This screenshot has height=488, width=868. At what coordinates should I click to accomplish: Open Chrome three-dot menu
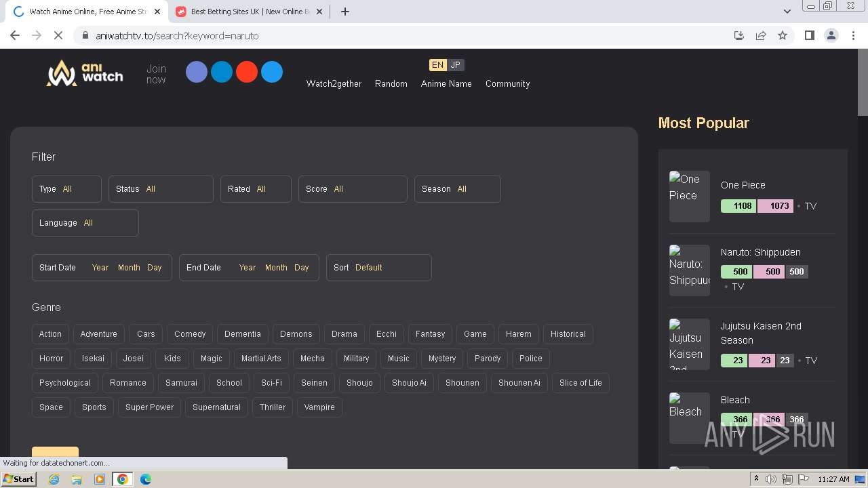click(854, 35)
